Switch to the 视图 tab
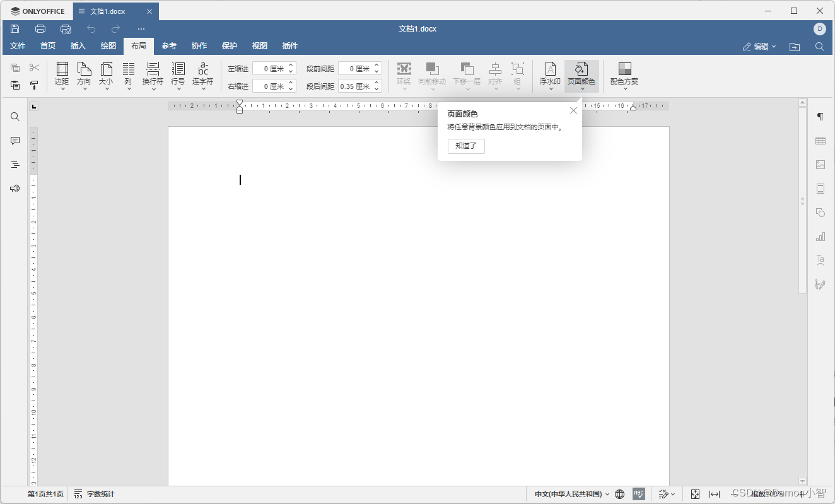Viewport: 835px width, 504px height. 260,46
